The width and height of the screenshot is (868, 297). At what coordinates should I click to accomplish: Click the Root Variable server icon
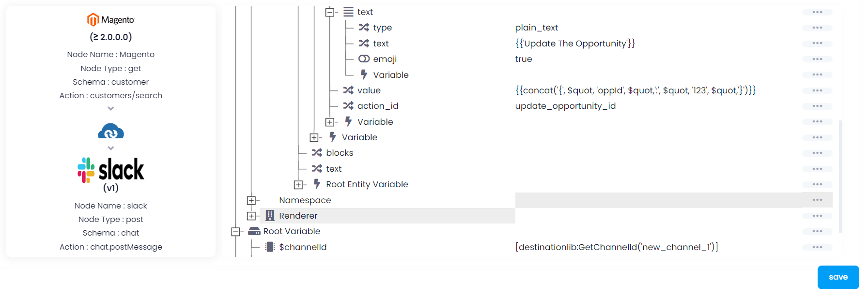[254, 231]
